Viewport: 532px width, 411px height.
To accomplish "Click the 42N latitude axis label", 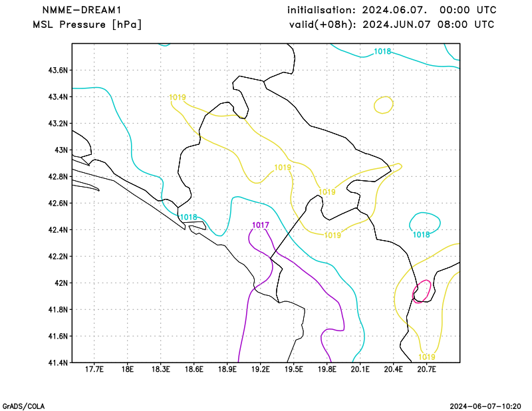I will click(x=61, y=283).
